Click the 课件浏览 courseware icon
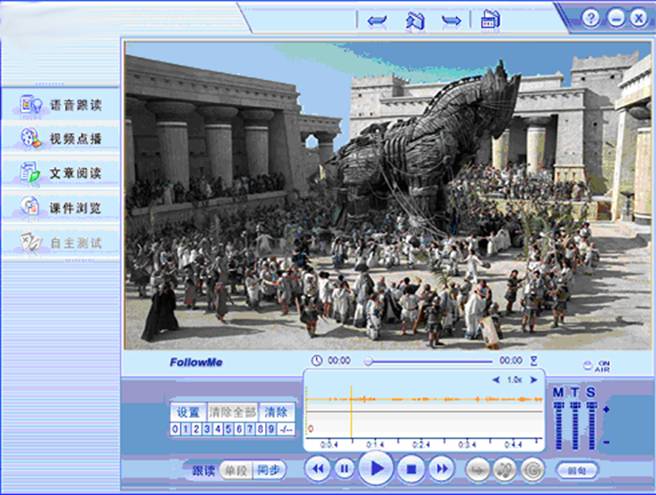 point(31,207)
